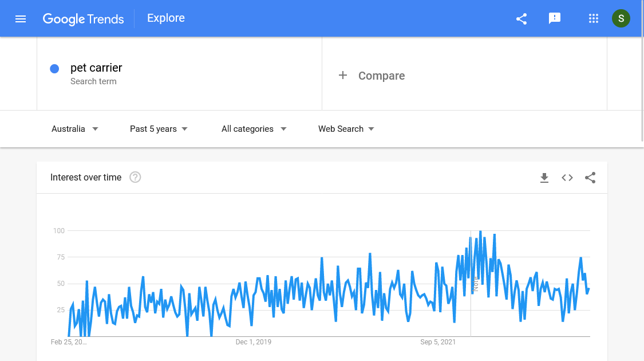Share the Interest over time chart

[590, 178]
